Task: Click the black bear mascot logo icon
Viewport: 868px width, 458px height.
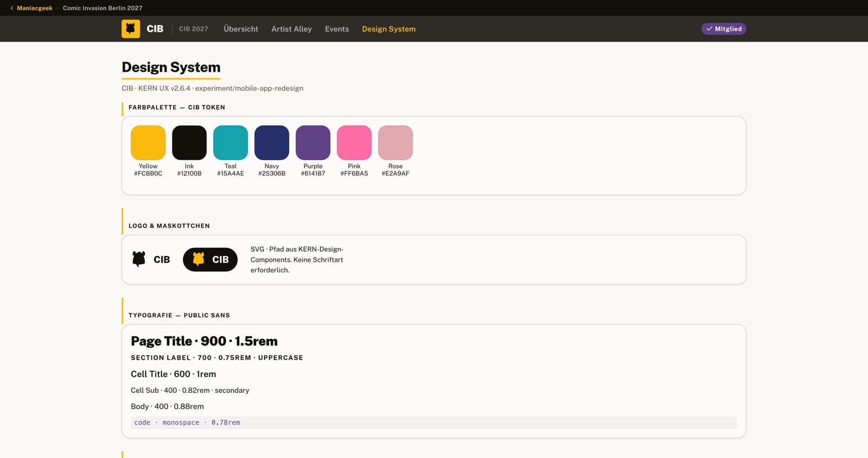Action: tap(139, 259)
